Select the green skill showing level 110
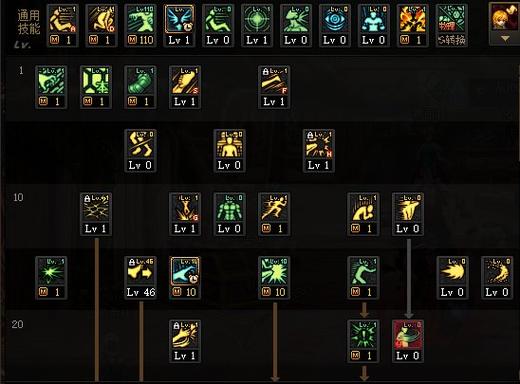This screenshot has height=384, width=520. [140, 26]
